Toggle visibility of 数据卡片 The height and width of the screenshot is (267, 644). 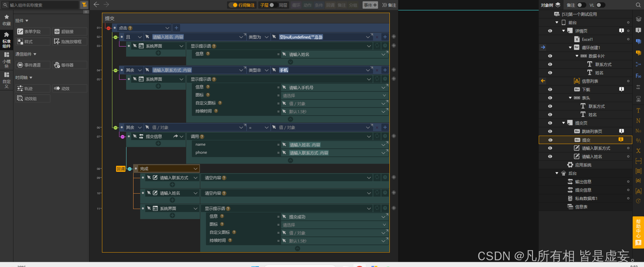pos(550,56)
